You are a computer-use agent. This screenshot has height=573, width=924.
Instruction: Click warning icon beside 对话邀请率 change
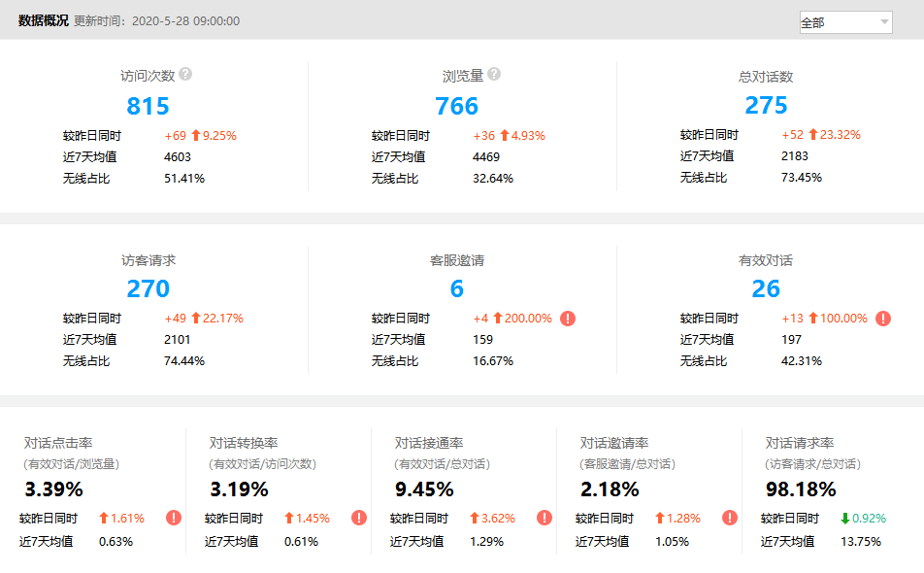click(x=730, y=519)
